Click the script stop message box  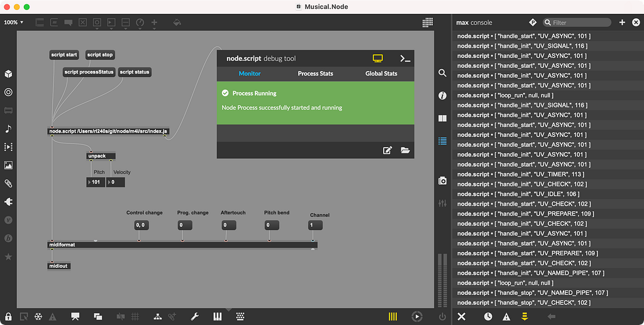pyautogui.click(x=100, y=55)
